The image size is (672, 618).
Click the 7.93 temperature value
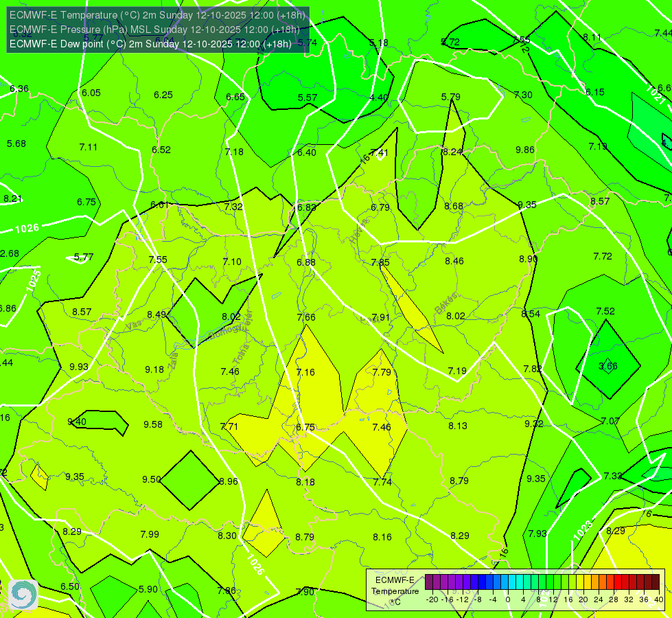tap(537, 533)
